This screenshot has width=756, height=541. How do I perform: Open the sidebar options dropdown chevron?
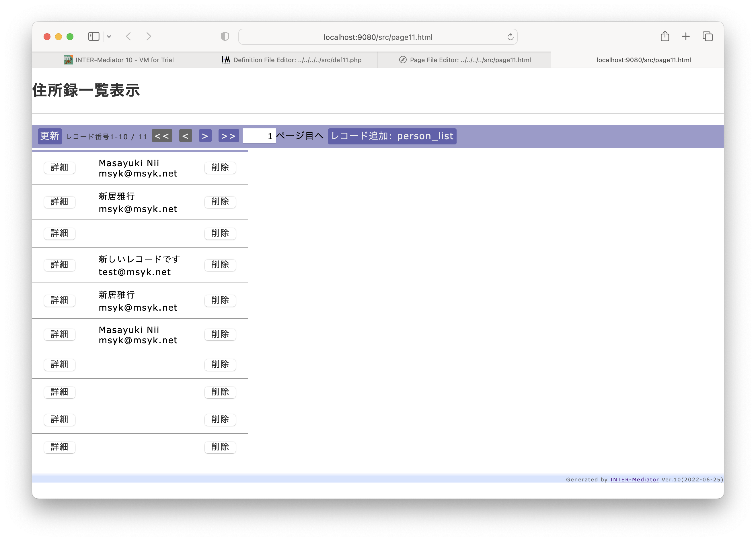pyautogui.click(x=109, y=37)
